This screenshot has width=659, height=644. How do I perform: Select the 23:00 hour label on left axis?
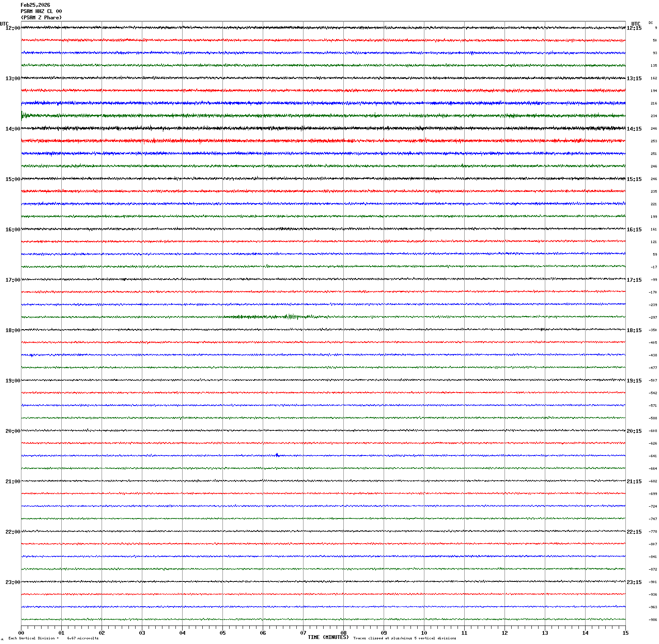[13, 582]
